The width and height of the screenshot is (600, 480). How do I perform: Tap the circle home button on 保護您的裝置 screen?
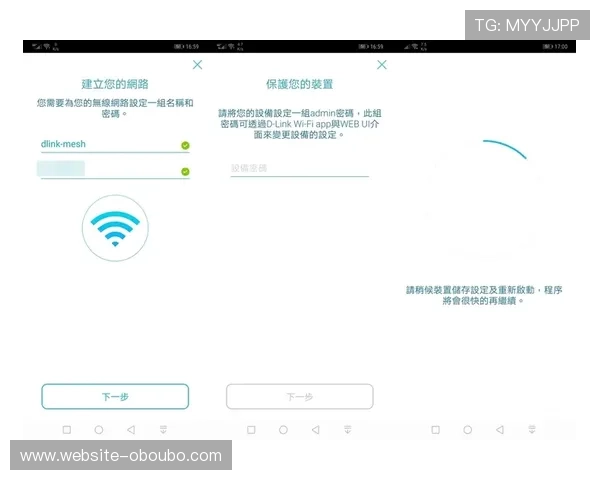pyautogui.click(x=283, y=430)
